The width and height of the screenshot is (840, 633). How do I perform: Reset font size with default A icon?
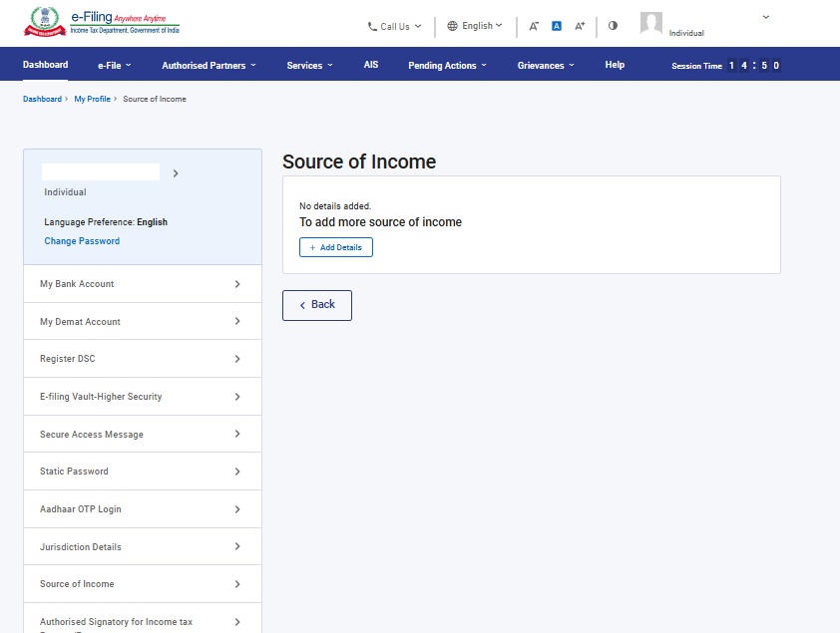[557, 26]
